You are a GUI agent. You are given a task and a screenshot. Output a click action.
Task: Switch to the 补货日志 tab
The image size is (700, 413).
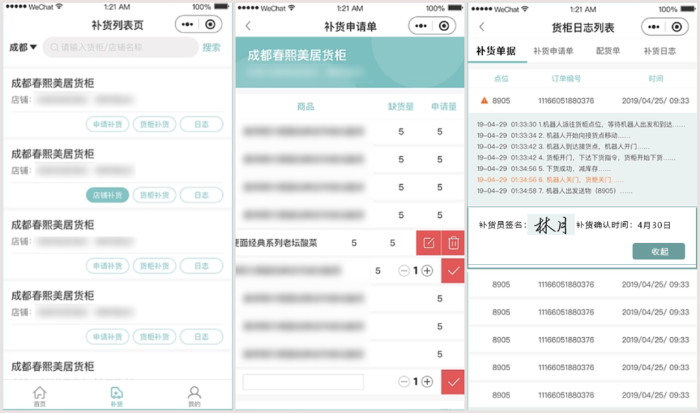[660, 49]
